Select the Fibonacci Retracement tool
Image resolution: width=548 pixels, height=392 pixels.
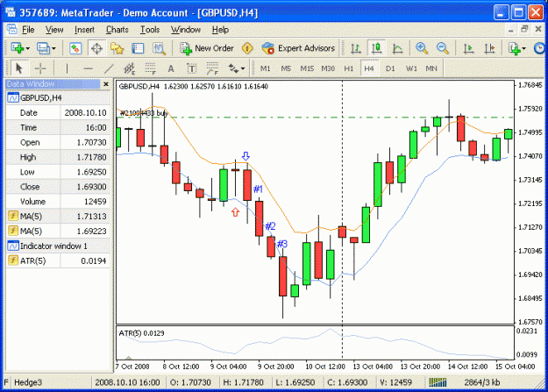pos(150,68)
